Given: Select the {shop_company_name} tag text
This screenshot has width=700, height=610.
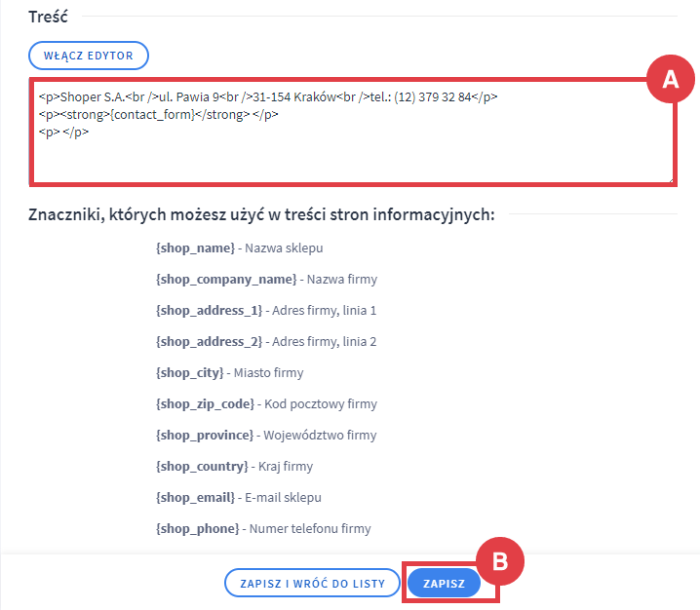Looking at the screenshot, I should 225,280.
